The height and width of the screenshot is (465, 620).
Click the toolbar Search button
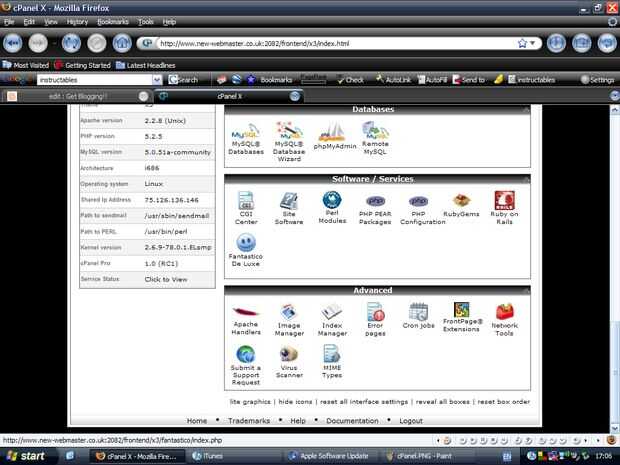coord(183,80)
